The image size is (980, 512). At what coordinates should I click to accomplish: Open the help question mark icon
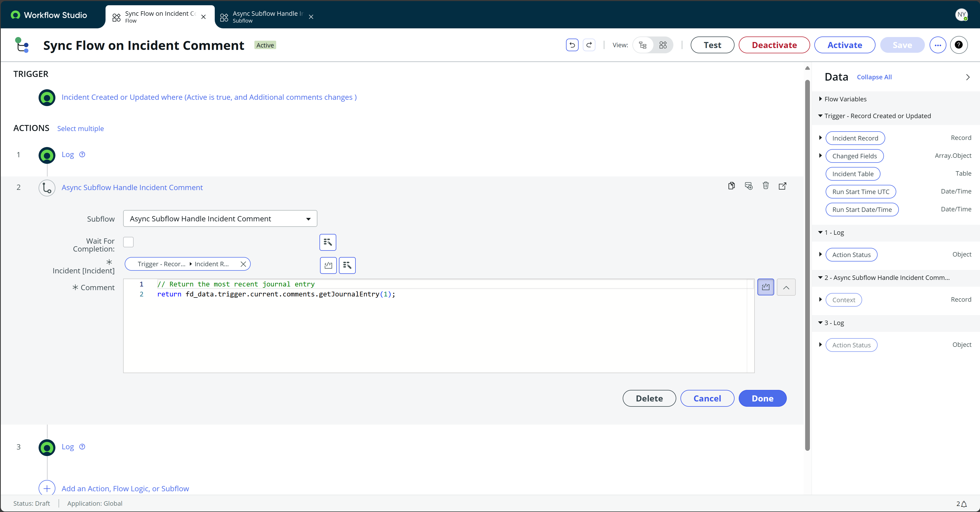[959, 45]
